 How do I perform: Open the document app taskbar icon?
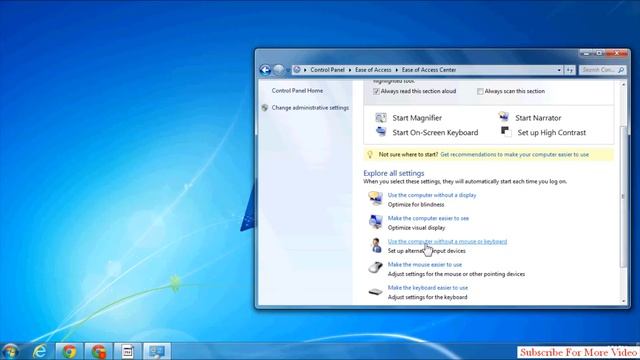point(128,351)
